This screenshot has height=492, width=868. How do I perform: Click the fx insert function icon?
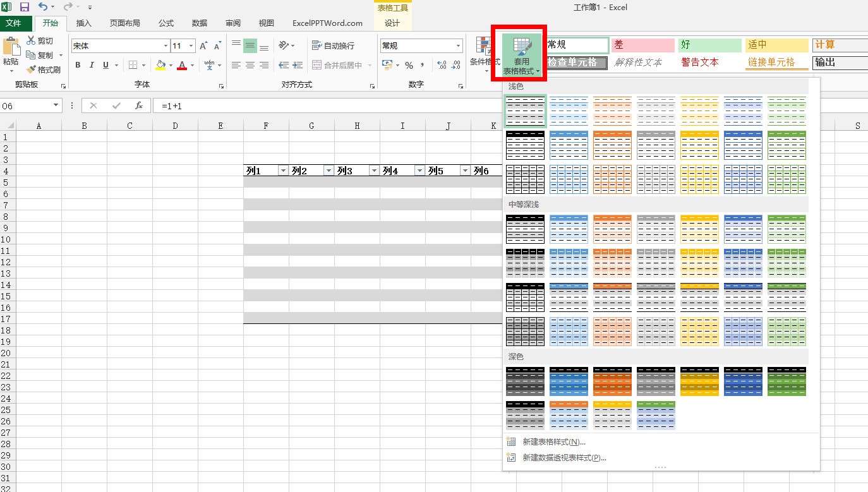pos(139,105)
